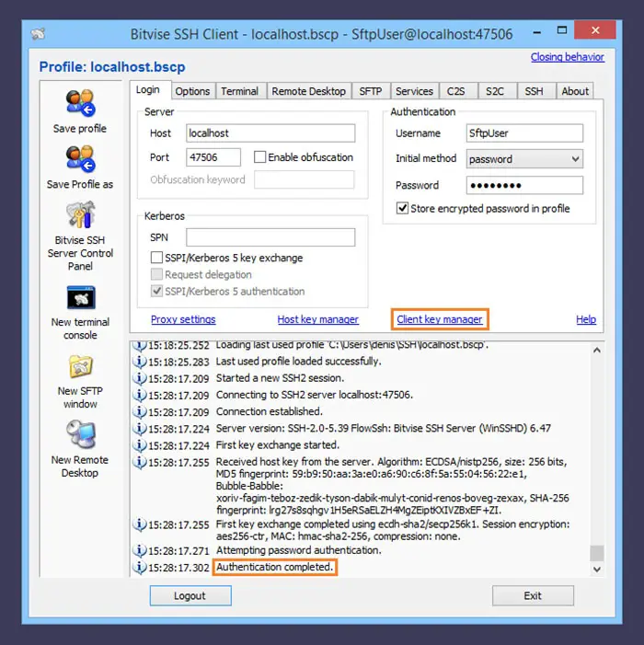Image resolution: width=644 pixels, height=645 pixels.
Task: Click log scrollbar up arrow
Action: tap(597, 350)
